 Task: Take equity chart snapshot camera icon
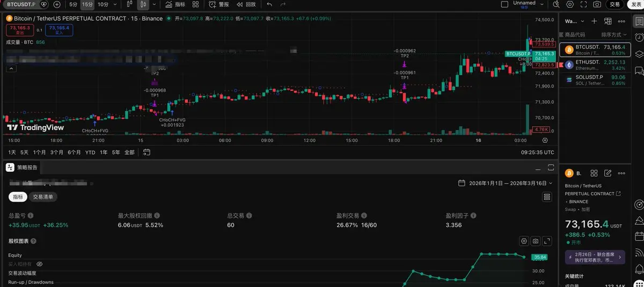click(536, 241)
